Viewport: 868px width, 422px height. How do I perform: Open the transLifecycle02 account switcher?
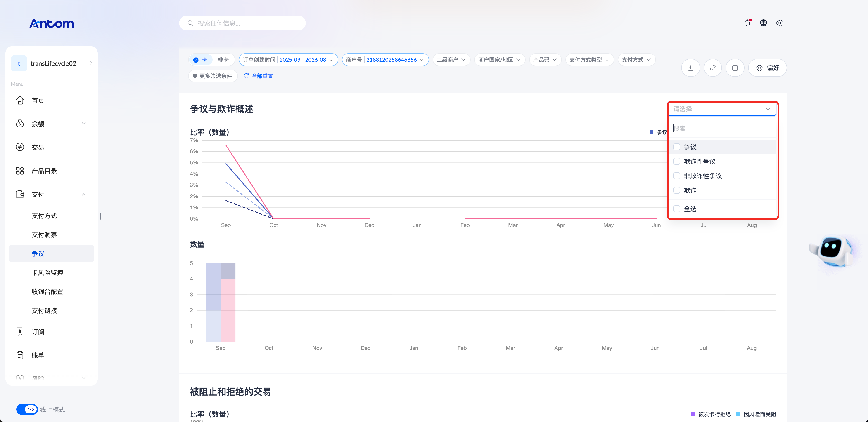click(x=52, y=63)
